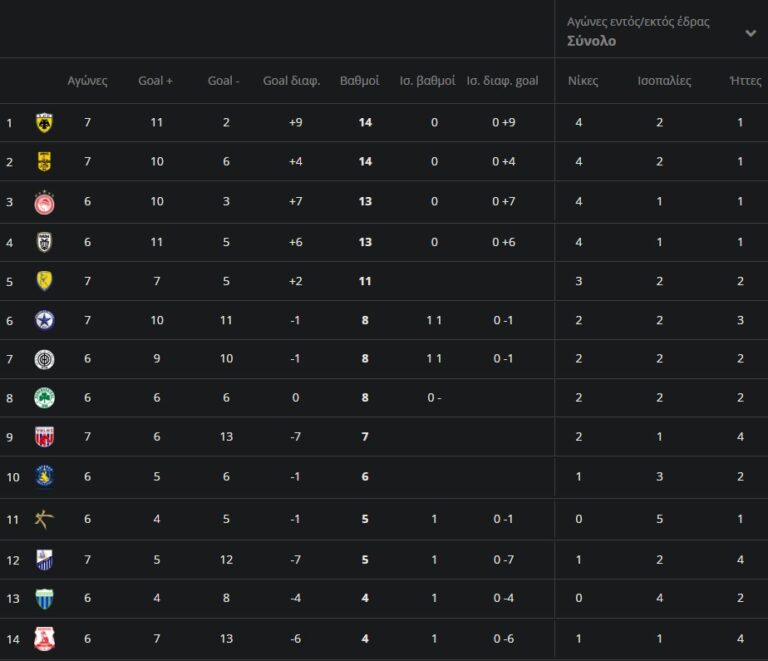This screenshot has width=768, height=661.
Task: Select the blue and yellow crest in row 10
Action: pyautogui.click(x=44, y=477)
